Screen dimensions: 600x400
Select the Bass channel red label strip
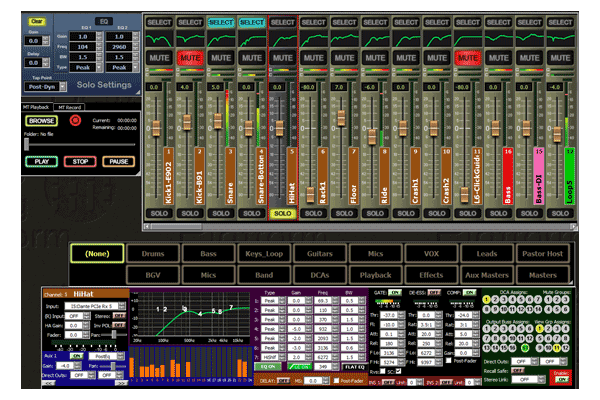pos(508,176)
